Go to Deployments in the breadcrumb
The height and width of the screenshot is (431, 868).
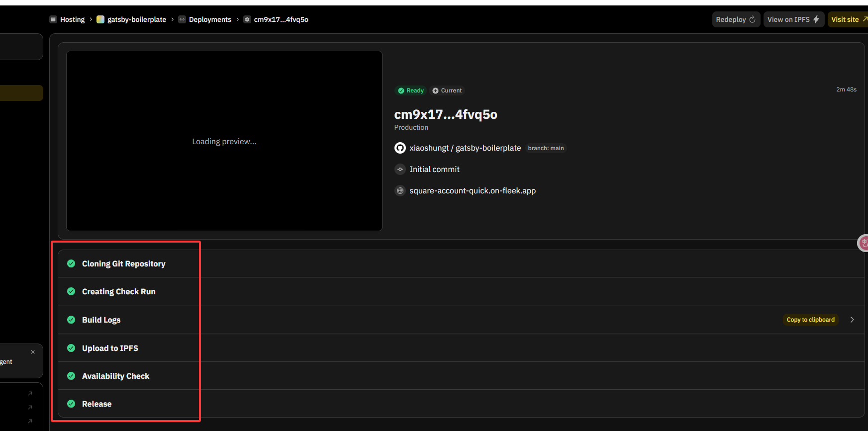click(x=210, y=19)
